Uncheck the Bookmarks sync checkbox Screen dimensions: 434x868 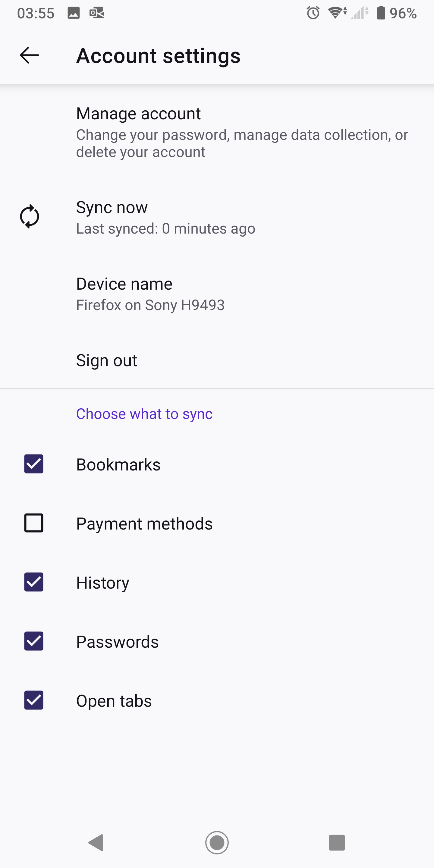click(34, 464)
